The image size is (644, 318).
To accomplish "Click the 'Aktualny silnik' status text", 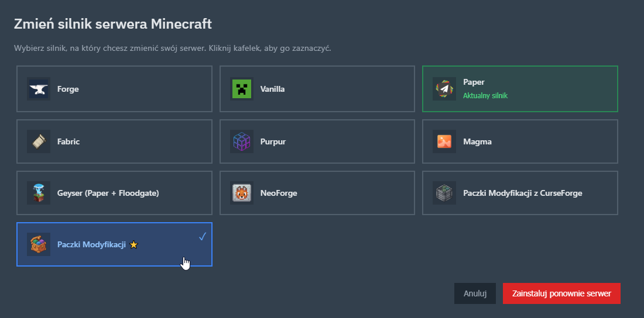I will pyautogui.click(x=485, y=96).
